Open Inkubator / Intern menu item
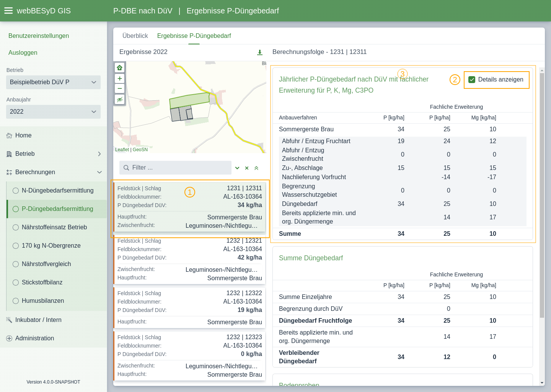The width and height of the screenshot is (551, 392). (53, 320)
